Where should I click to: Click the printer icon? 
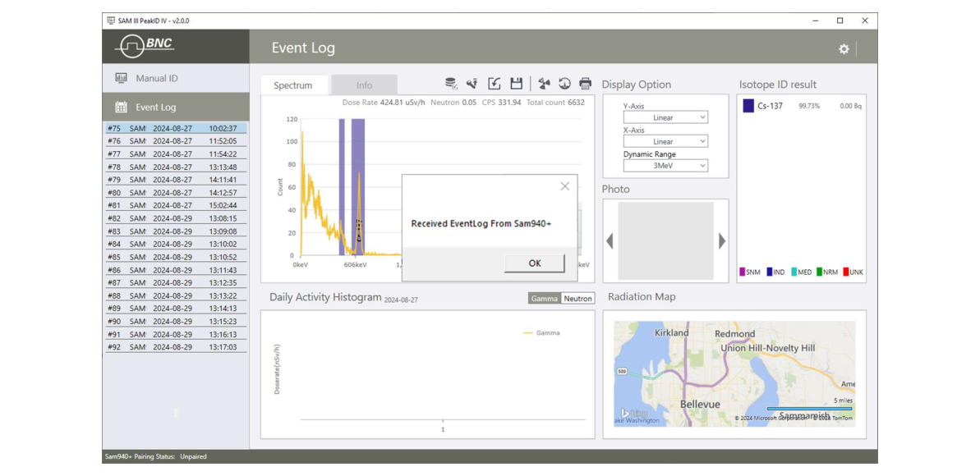[585, 84]
